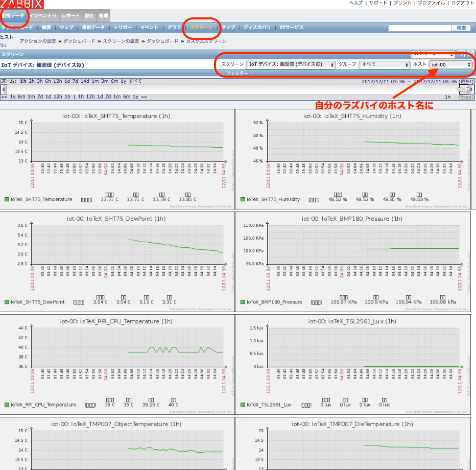
Task: Expand the フィルター filter section
Action: [x=237, y=74]
